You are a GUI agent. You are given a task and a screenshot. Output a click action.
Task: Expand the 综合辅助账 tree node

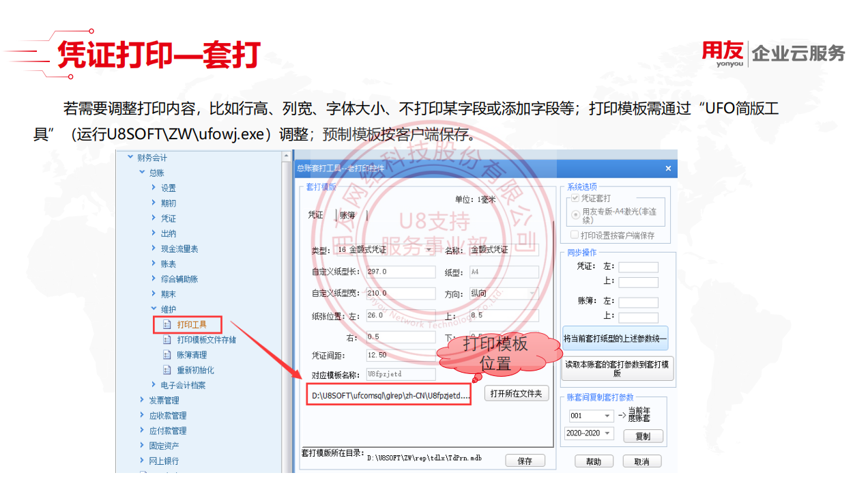pyautogui.click(x=154, y=278)
